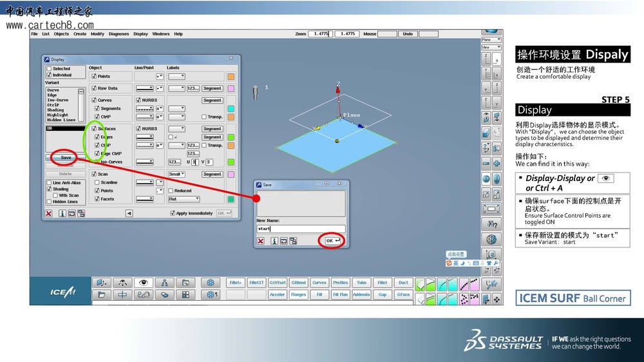This screenshot has height=362, width=644.
Task: Toggle the Surfaces CtrlP checkbox
Action: coord(97,146)
